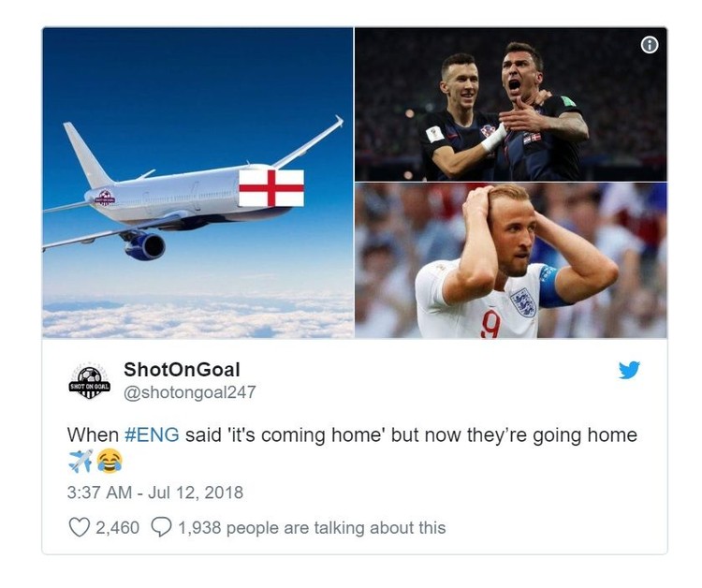This screenshot has width=702, height=588.
Task: Click the 2,460 likes count
Action: tap(117, 527)
